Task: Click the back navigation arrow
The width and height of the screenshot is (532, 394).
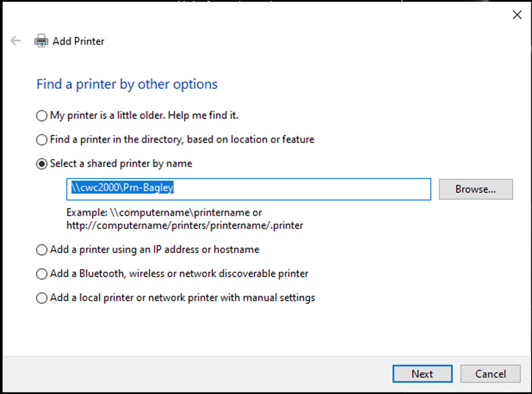Action: (x=15, y=40)
